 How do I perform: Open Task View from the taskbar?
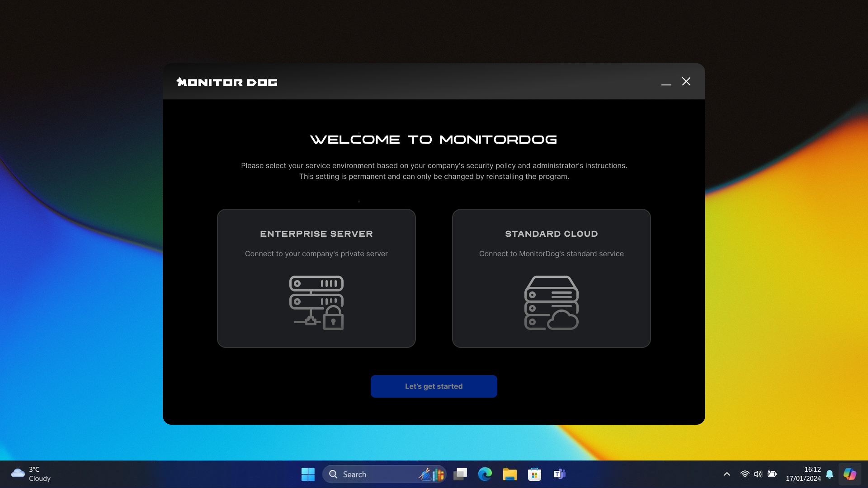461,474
